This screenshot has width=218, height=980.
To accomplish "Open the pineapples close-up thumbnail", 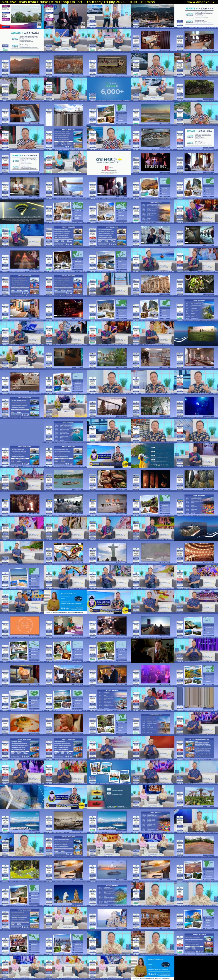I will (196, 479).
